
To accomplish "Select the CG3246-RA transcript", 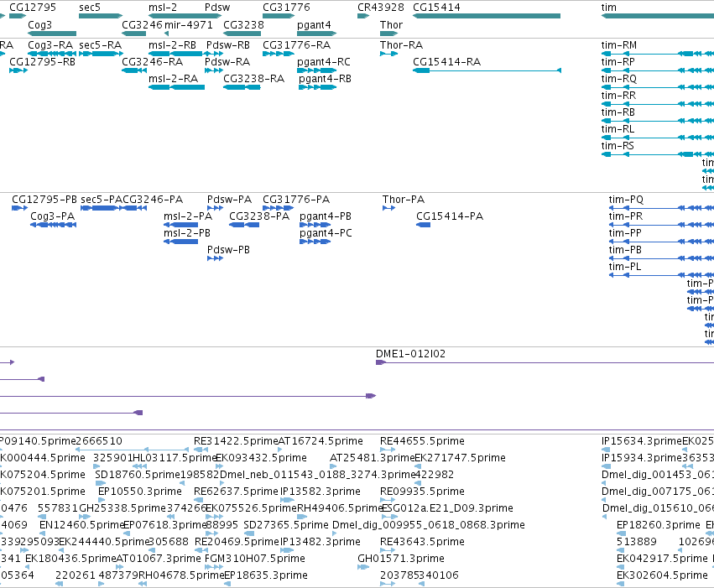I will pos(134,70).
